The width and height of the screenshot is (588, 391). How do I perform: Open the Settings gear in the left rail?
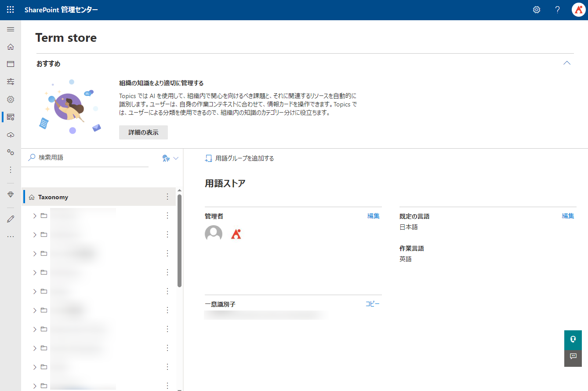(11, 99)
